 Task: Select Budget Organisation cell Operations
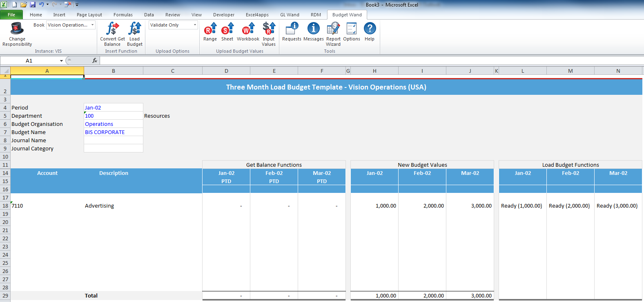click(x=114, y=124)
